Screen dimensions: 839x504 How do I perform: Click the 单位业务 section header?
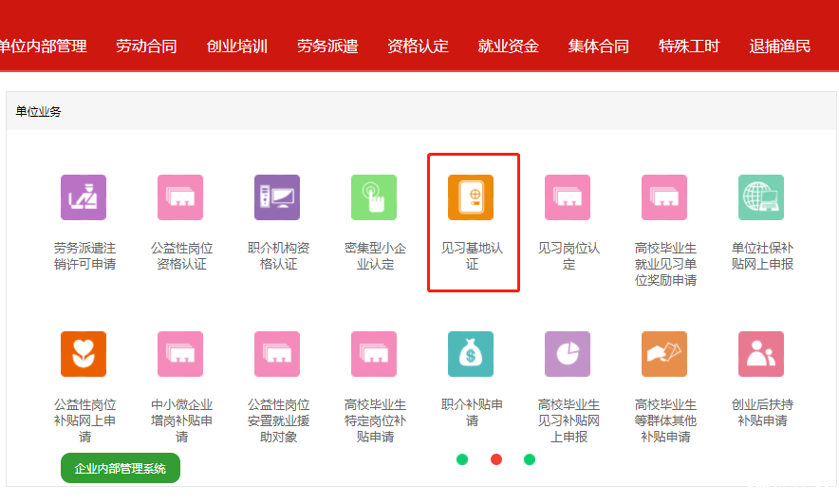point(38,111)
